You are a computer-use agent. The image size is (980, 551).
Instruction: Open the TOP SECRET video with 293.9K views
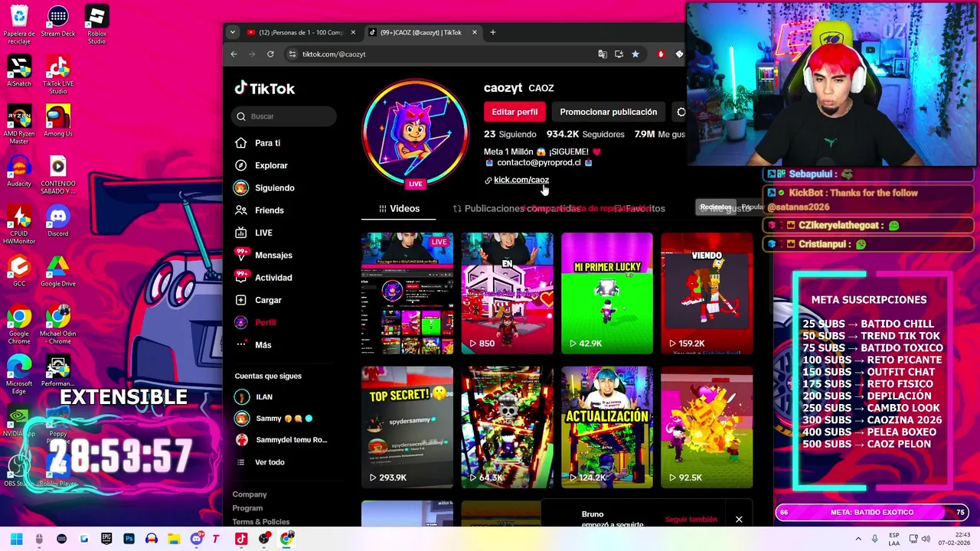tap(407, 427)
